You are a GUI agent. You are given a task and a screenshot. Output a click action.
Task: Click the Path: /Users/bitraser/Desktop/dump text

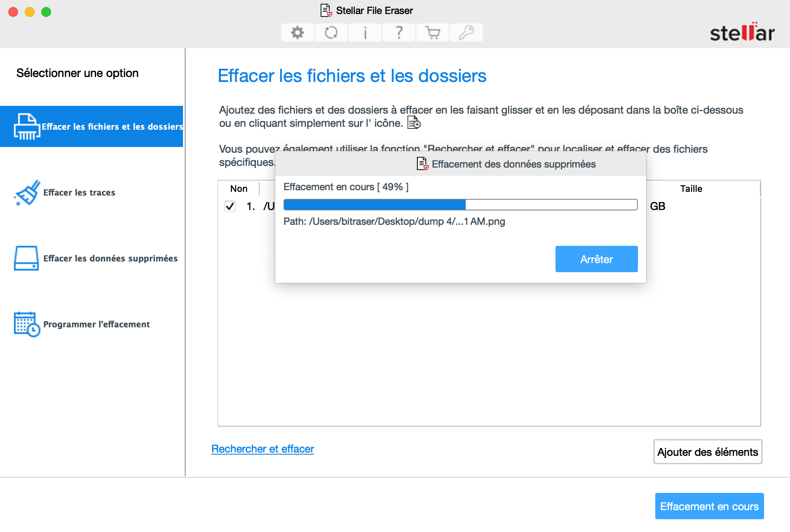394,222
